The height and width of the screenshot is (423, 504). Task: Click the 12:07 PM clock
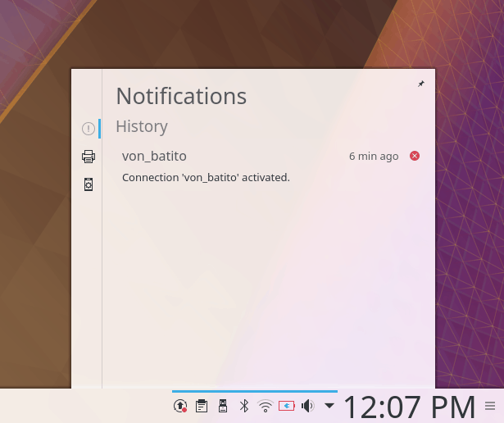pos(410,407)
